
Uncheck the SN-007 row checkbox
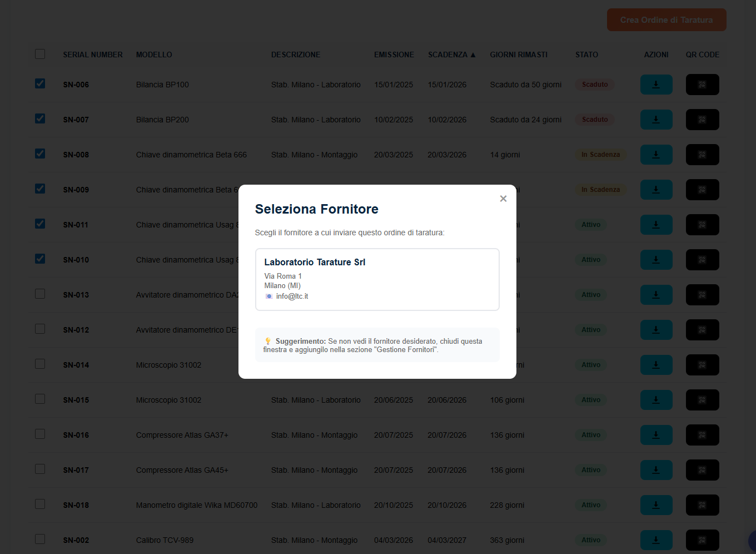[40, 118]
